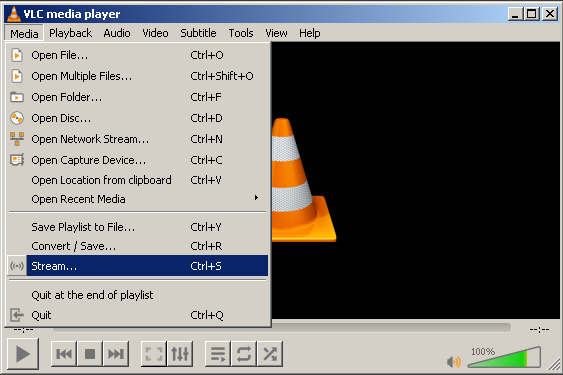Click the remaining time label at right
Image resolution: width=563 pixels, height=375 pixels.
pyautogui.click(x=539, y=329)
